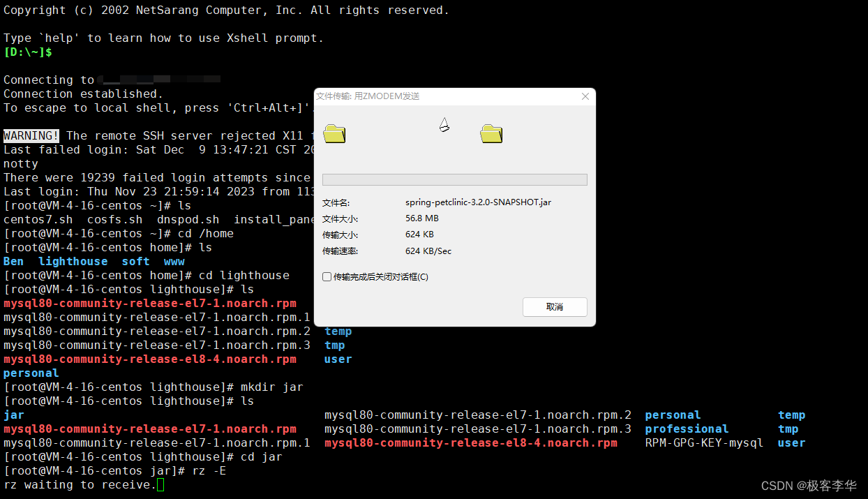Click the highlighted WARNING! text in terminal

point(31,135)
